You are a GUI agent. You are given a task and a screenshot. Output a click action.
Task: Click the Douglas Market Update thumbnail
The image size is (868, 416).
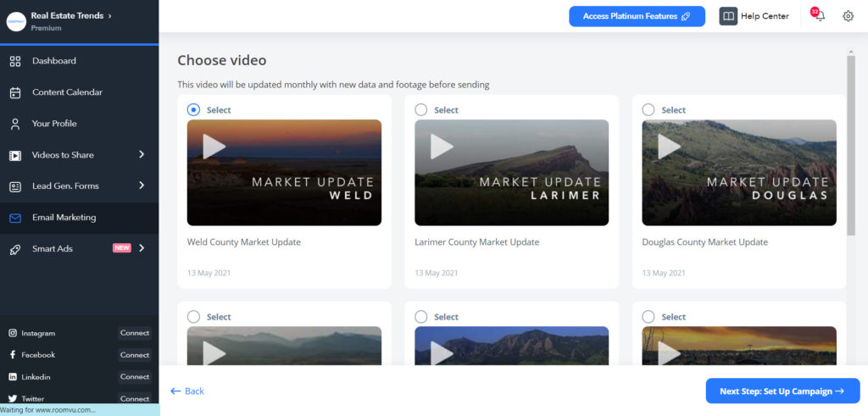pyautogui.click(x=739, y=173)
